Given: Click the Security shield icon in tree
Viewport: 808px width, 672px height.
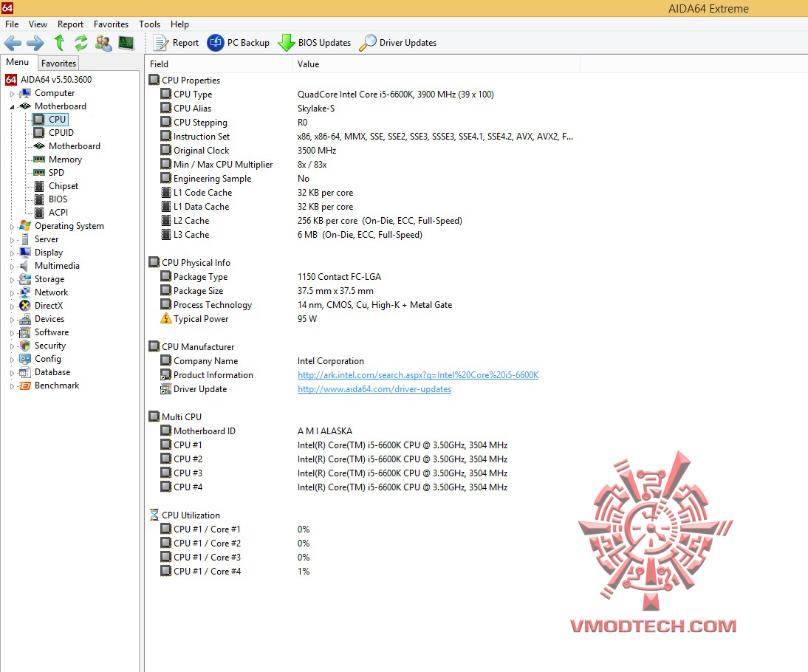Looking at the screenshot, I should [x=24, y=346].
